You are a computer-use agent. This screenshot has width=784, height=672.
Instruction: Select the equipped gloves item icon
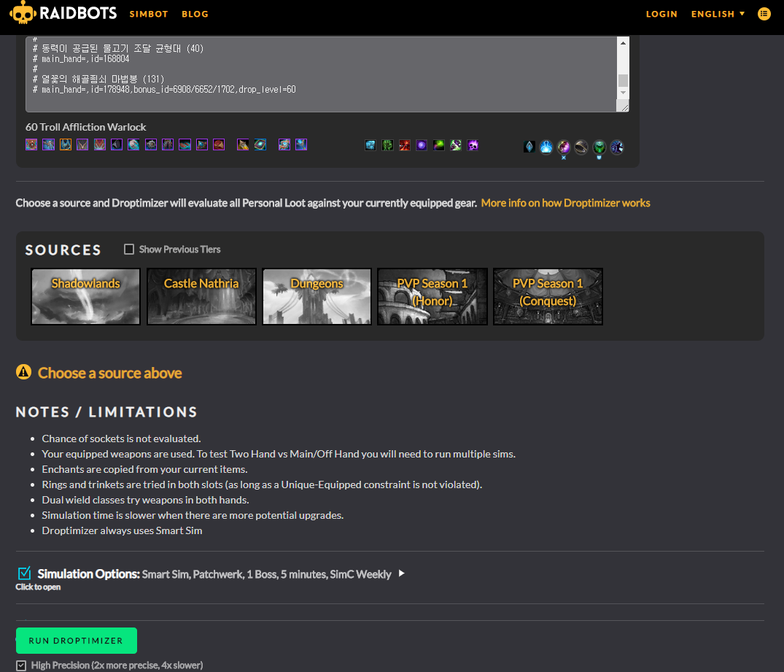(x=133, y=145)
